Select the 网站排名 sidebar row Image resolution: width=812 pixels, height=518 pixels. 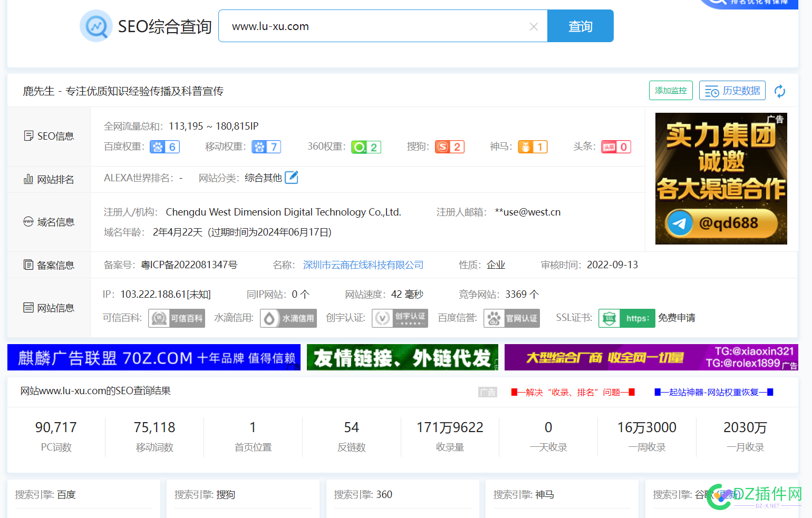tap(49, 180)
